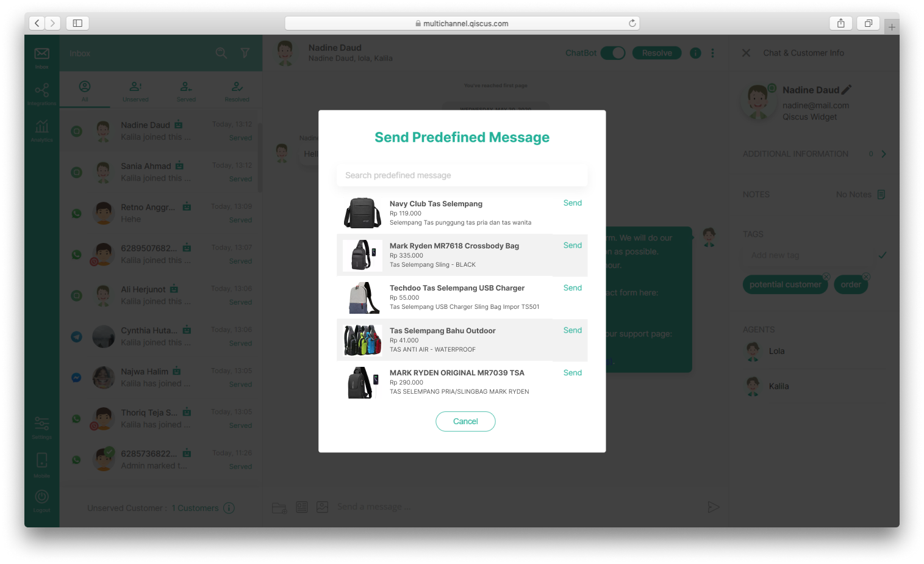Click the predefined message template icon in composer
The image size is (924, 564).
pyautogui.click(x=302, y=507)
